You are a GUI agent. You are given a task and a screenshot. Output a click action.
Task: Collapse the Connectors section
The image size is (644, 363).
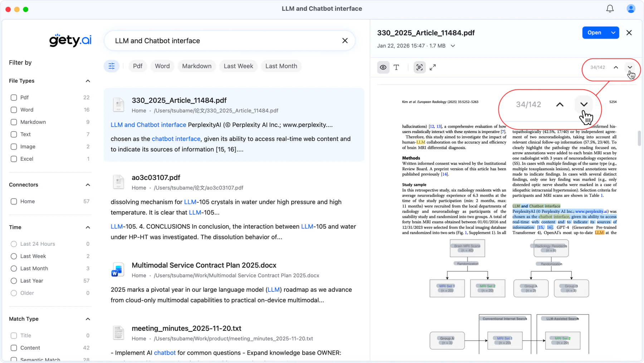click(x=88, y=185)
